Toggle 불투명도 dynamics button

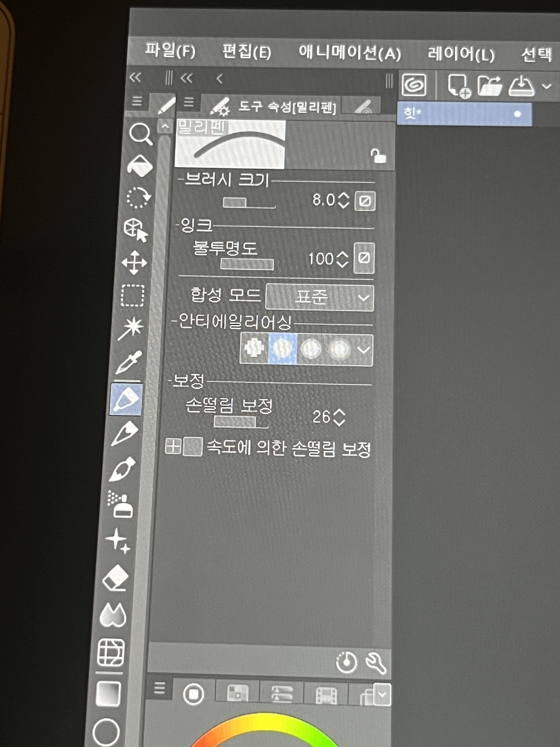click(365, 257)
